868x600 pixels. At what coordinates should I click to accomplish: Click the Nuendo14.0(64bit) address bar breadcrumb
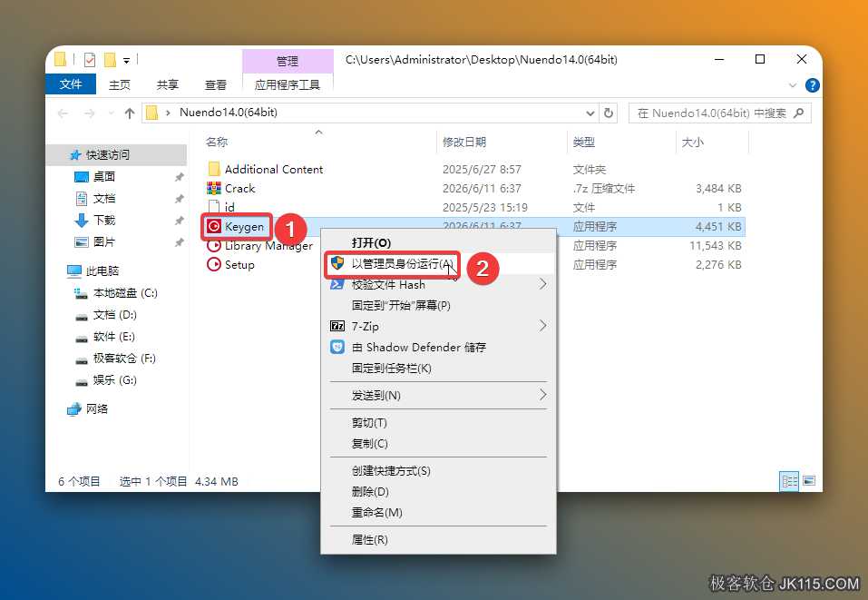(229, 113)
